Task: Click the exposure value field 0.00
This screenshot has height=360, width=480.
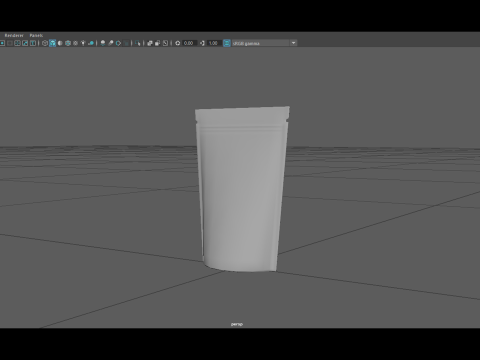Action: [189, 43]
